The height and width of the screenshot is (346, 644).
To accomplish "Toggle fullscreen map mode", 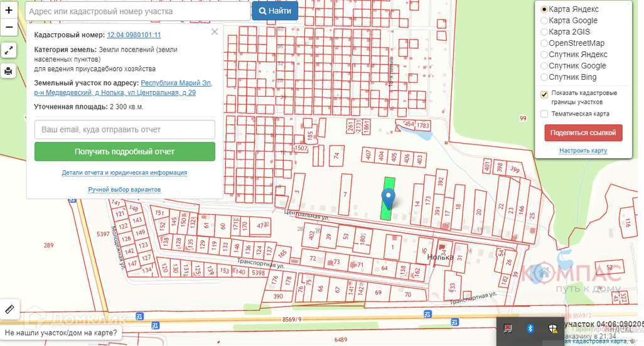I will pos(9,50).
